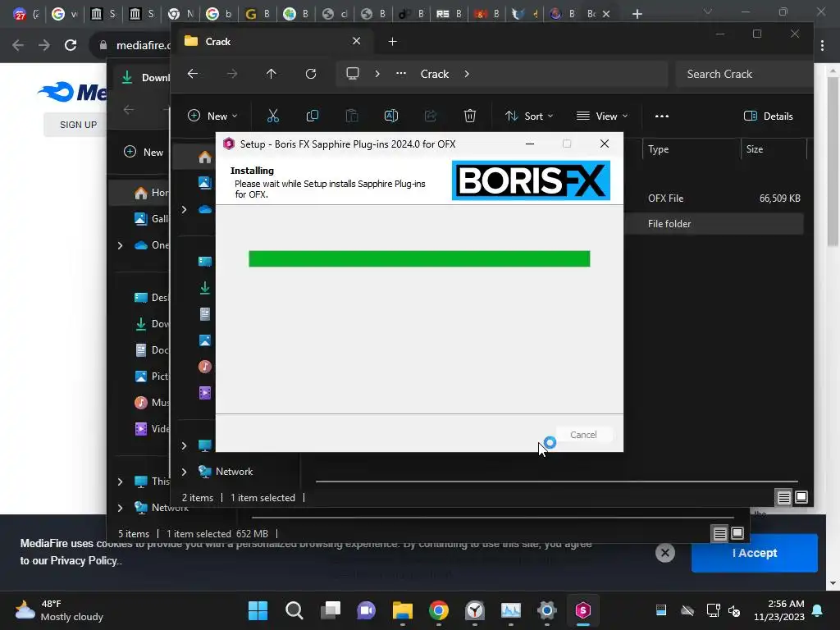Expand Network in Downloads window sidebar

tap(120, 507)
